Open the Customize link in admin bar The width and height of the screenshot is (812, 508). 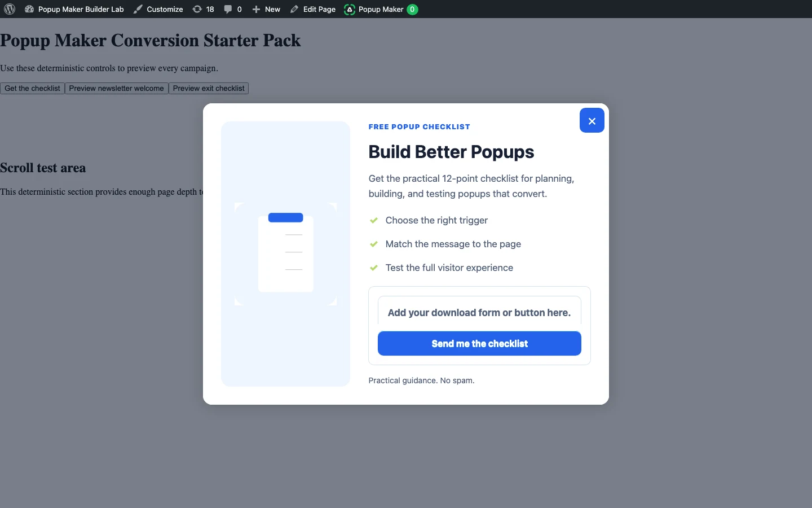[x=158, y=9]
